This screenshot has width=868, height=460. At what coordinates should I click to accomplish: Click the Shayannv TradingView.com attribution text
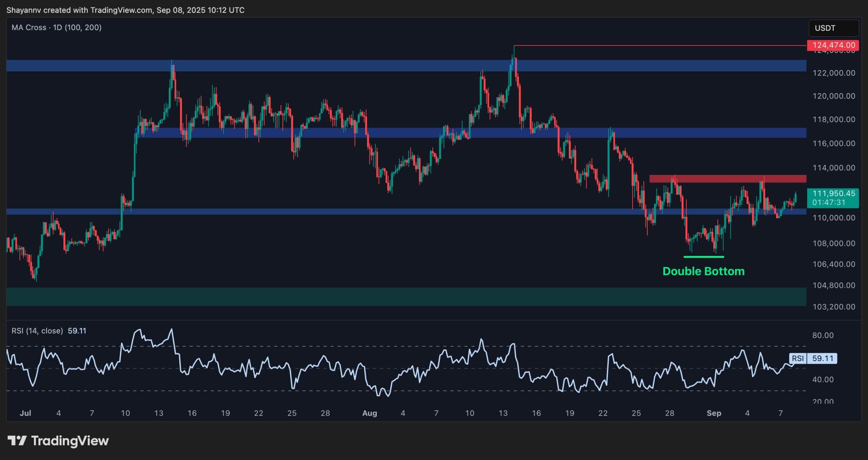tap(125, 10)
